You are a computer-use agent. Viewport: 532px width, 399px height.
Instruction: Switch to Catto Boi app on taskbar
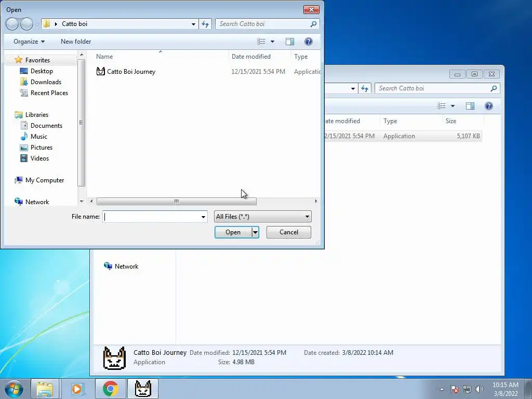point(143,389)
